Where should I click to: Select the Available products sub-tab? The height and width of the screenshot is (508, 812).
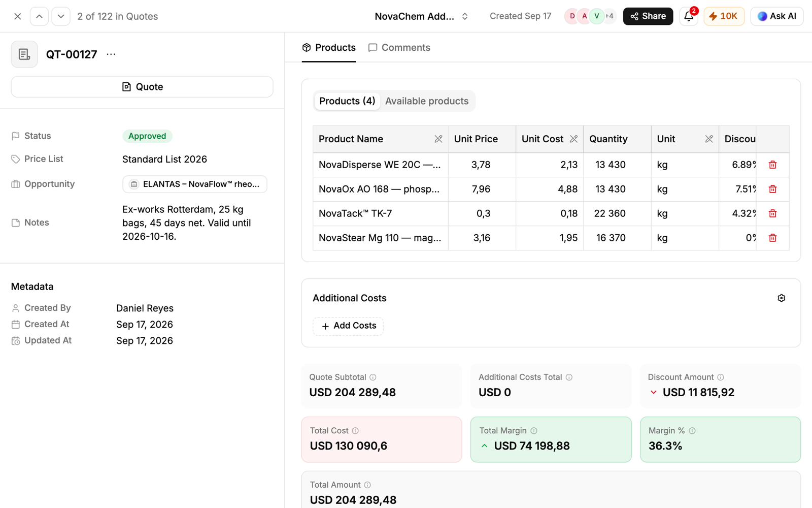[427, 101]
